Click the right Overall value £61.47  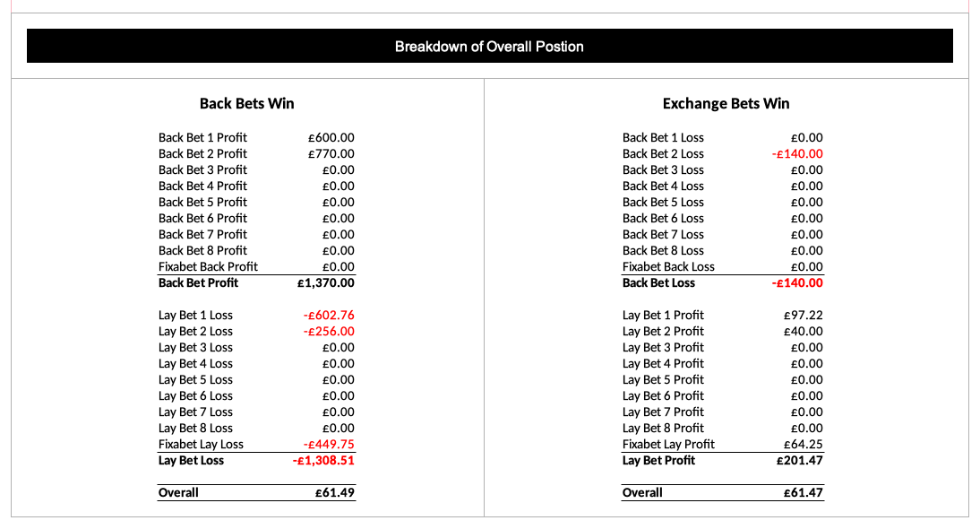(804, 493)
